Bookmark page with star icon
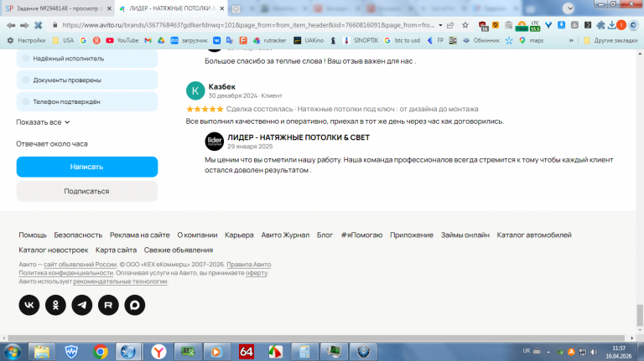This screenshot has width=644, height=361. pyautogui.click(x=465, y=25)
